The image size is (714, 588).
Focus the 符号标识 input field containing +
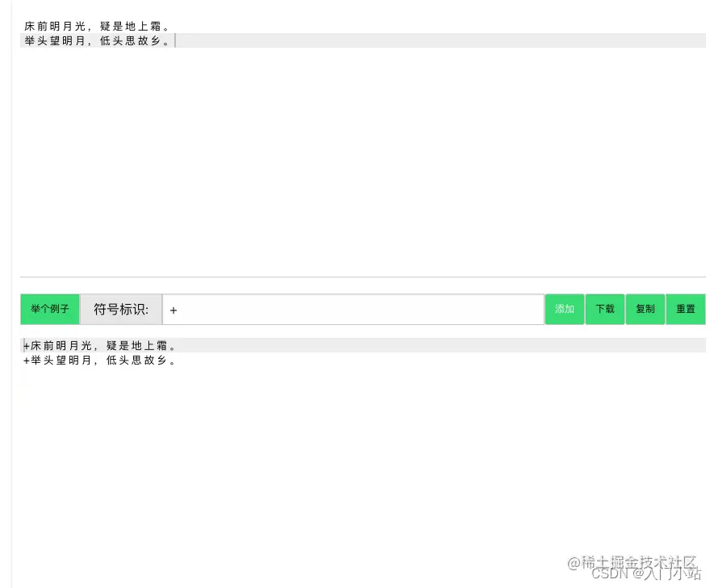coord(353,310)
